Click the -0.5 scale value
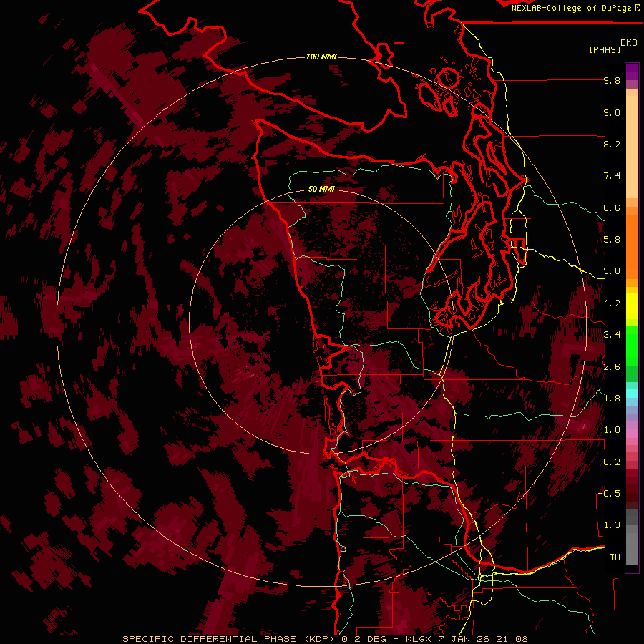The height and width of the screenshot is (644, 644). [x=610, y=494]
